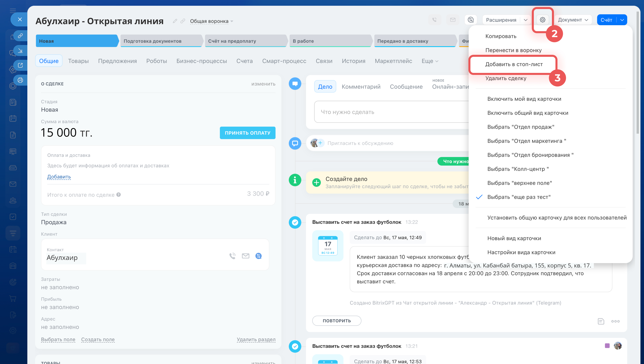Open deal in new window side icon
The height and width of the screenshot is (364, 644).
point(20,65)
